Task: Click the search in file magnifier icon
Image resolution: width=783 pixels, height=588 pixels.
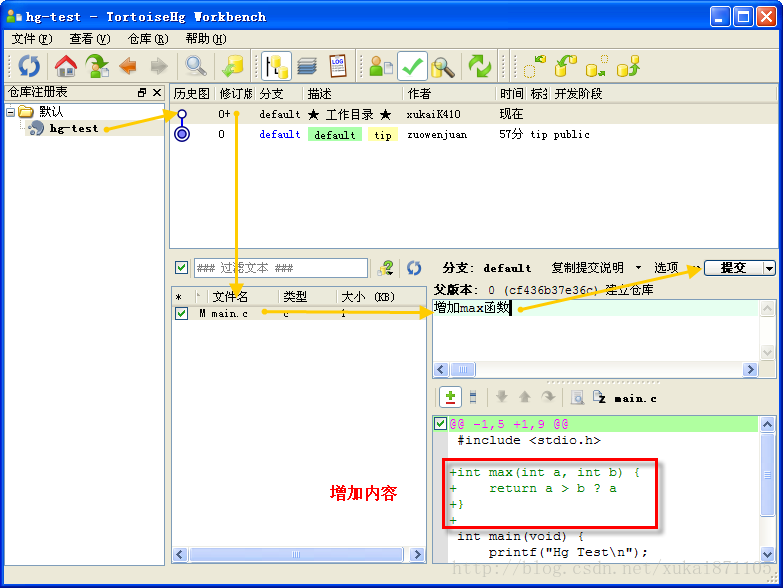Action: 577,397
